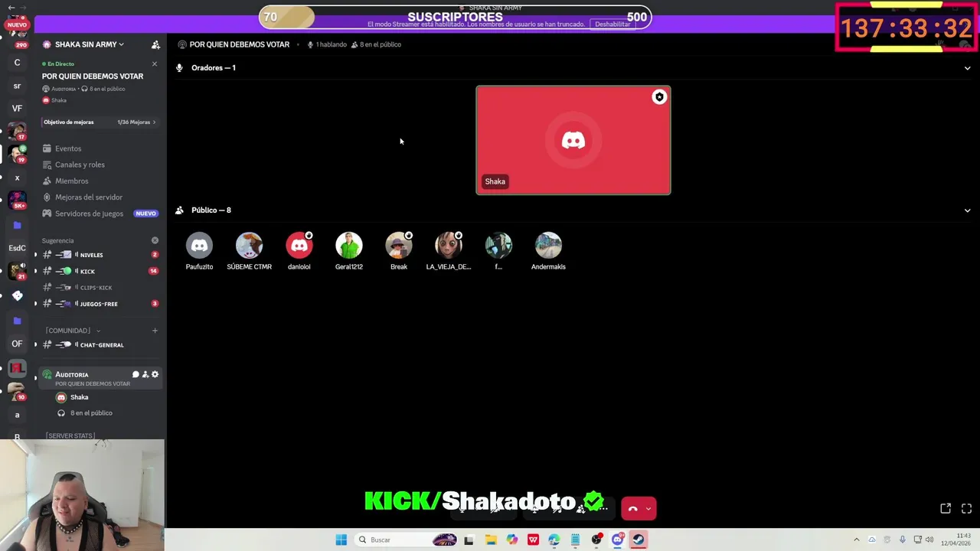Show hidden system tray icons
This screenshot has width=980, height=551.
[857, 540]
